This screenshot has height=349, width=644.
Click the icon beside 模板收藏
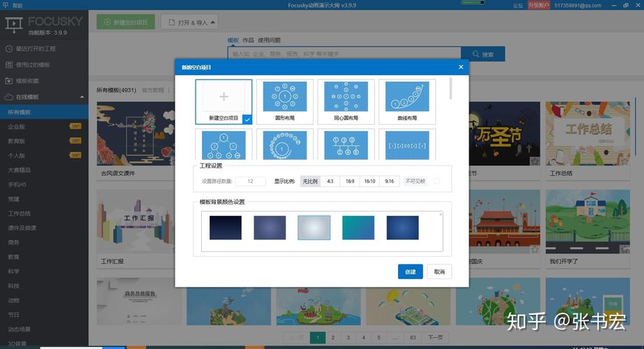pyautogui.click(x=9, y=81)
